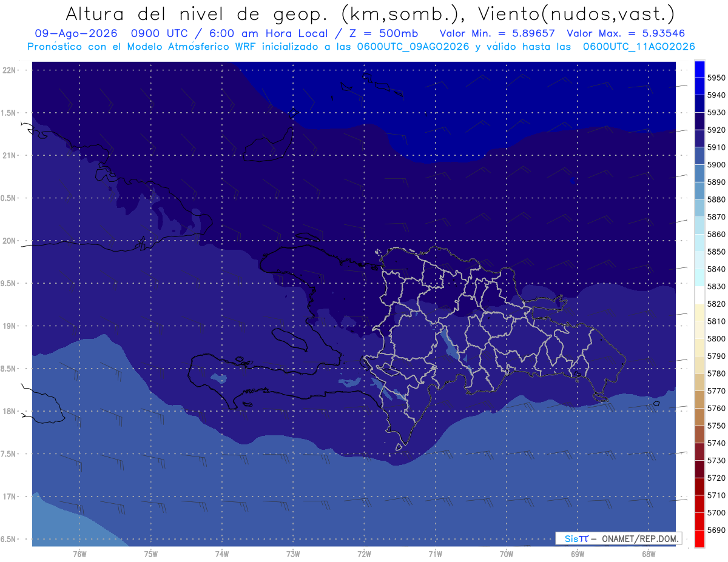728x562 pixels.
Task: Pick the color bar segment between 5810 and 5820
Action: [699, 312]
